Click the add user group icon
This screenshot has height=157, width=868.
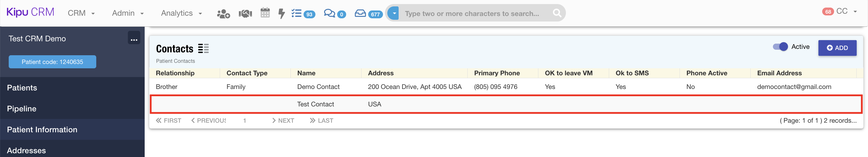click(223, 14)
